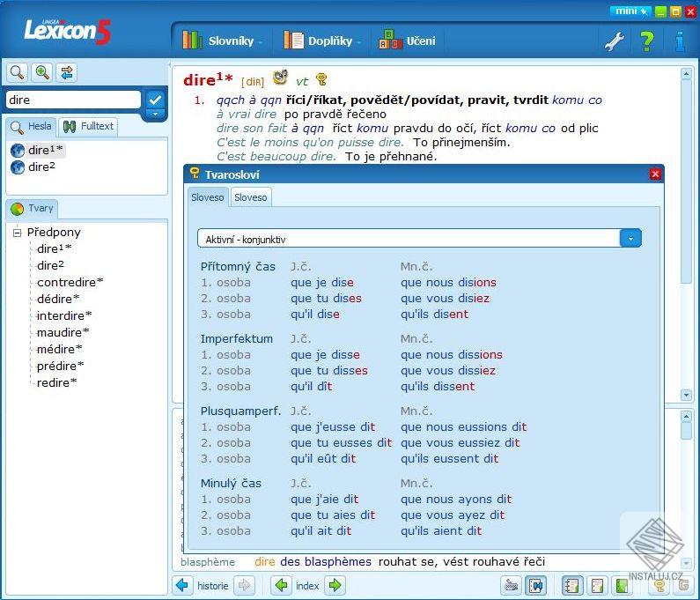Click scroll down arrow of entry pane scrollbar
700x600 pixels.
(x=686, y=395)
